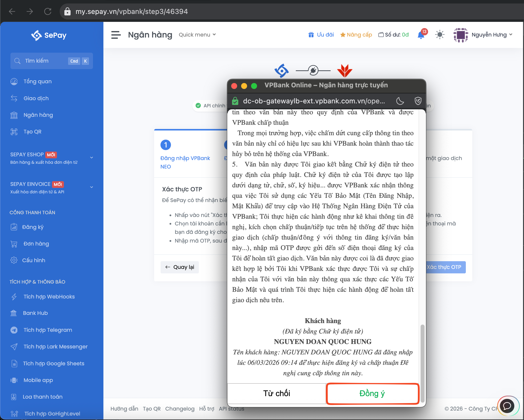
Task: Open Tích hợp Telegram integration
Action: (48, 330)
